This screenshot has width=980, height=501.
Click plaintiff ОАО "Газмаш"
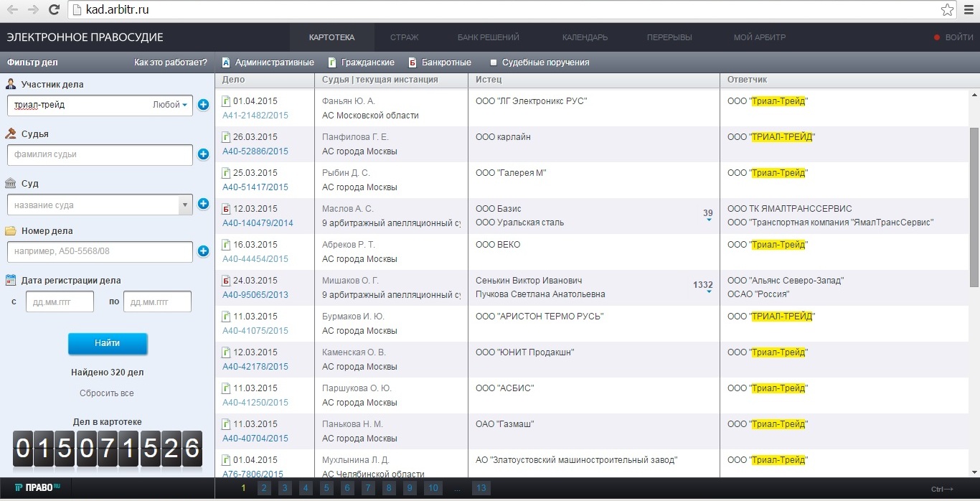(505, 424)
